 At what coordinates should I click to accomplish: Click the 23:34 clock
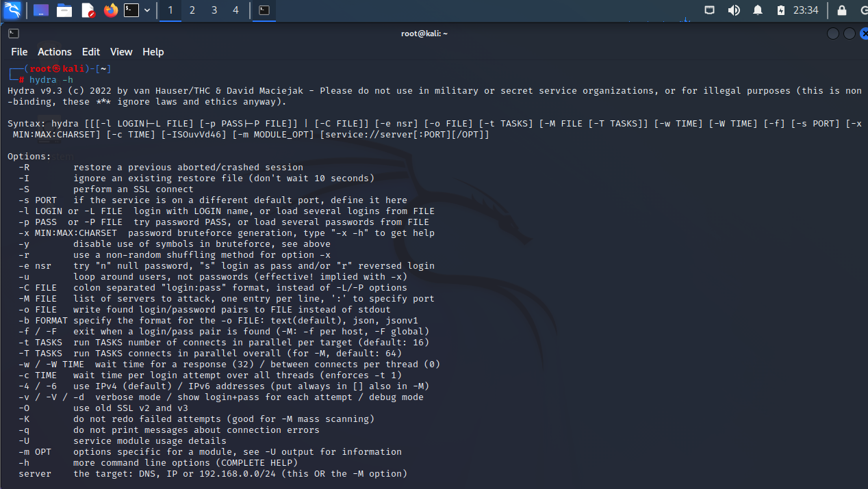click(806, 10)
